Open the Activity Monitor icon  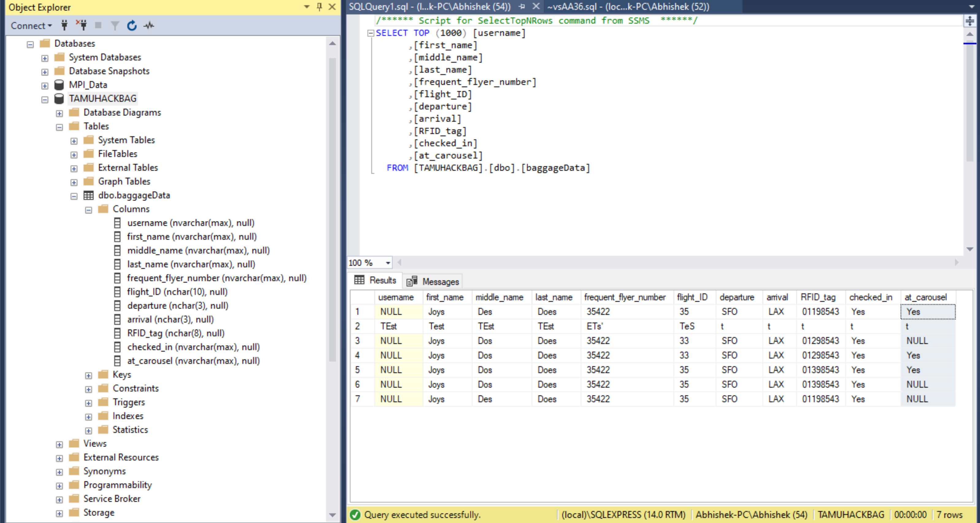pos(149,25)
